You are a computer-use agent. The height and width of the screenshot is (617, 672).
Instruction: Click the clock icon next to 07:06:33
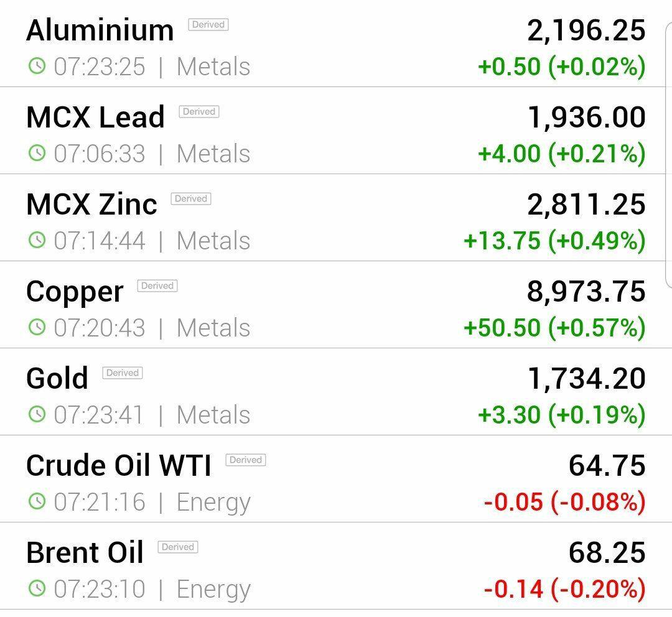tap(37, 152)
